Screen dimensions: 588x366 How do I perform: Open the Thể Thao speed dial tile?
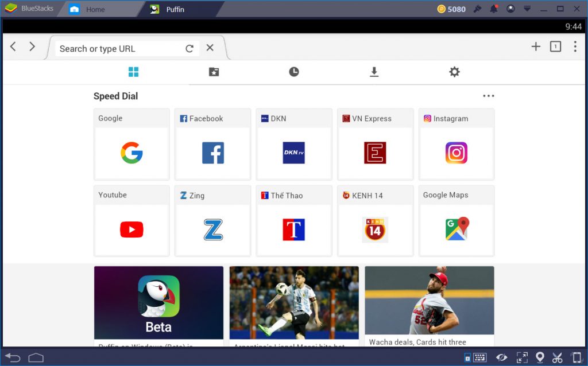coord(294,221)
